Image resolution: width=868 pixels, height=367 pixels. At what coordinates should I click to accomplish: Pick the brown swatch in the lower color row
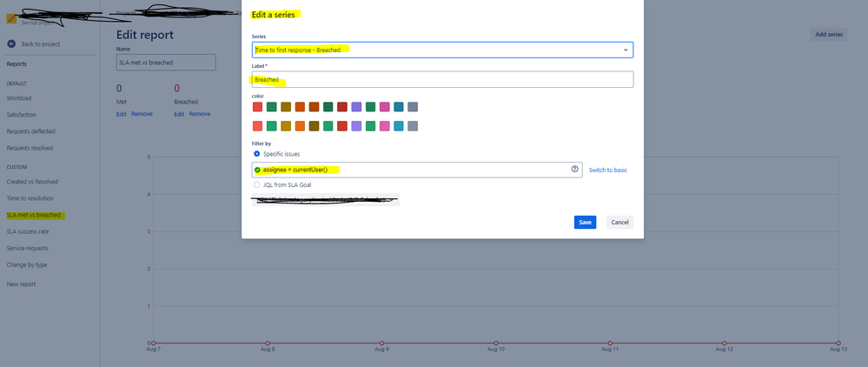(x=314, y=126)
